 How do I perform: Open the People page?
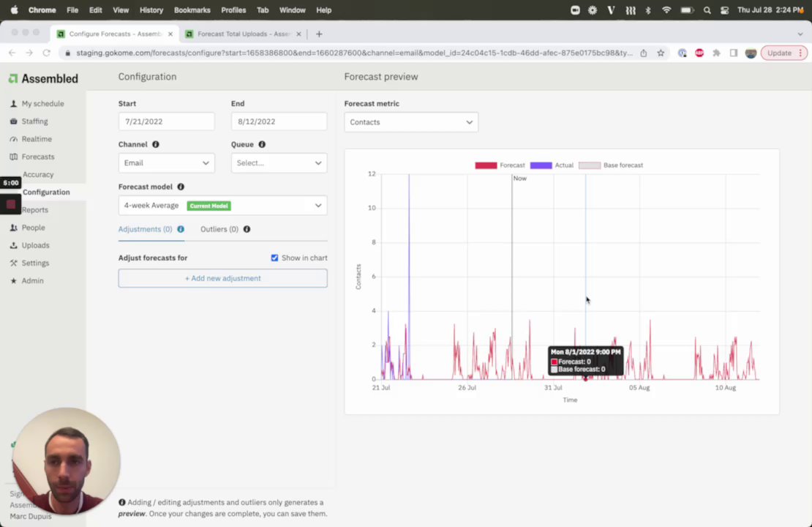[28, 228]
